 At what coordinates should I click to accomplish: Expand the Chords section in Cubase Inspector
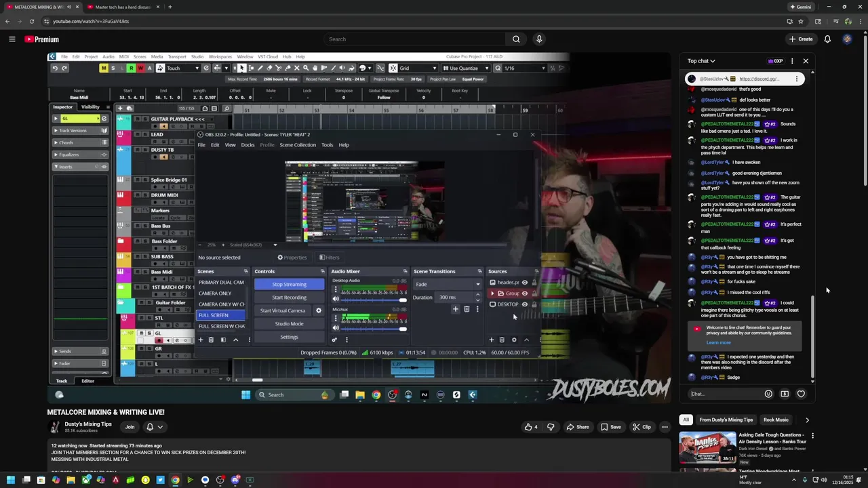pyautogui.click(x=81, y=142)
